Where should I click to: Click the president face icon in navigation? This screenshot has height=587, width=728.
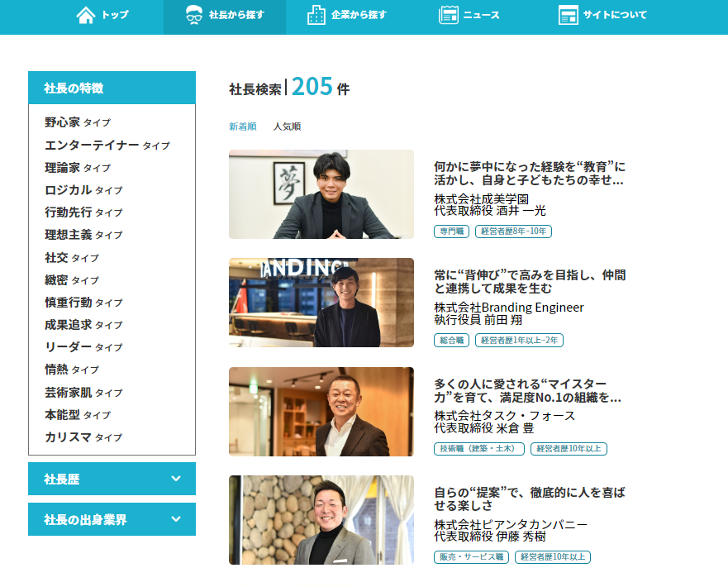pyautogui.click(x=194, y=15)
